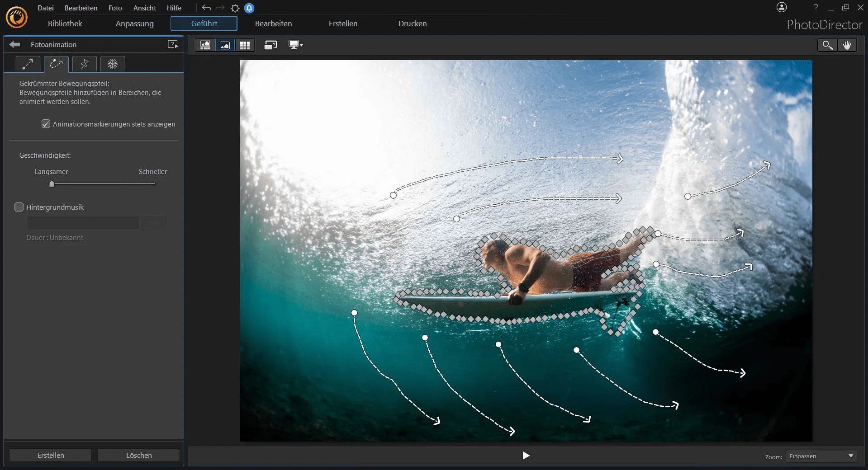Open the notification bell icon
The height and width of the screenshot is (470, 868).
click(x=249, y=8)
